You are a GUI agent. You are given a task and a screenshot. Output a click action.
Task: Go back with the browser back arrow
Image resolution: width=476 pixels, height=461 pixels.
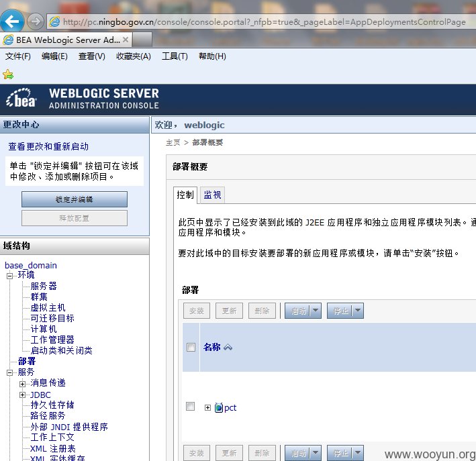[x=12, y=21]
